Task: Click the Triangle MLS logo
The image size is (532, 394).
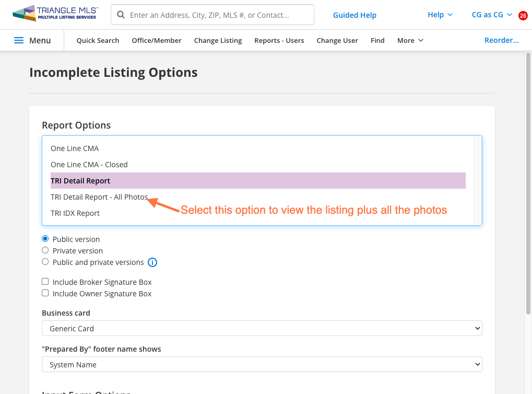Action: tap(55, 13)
